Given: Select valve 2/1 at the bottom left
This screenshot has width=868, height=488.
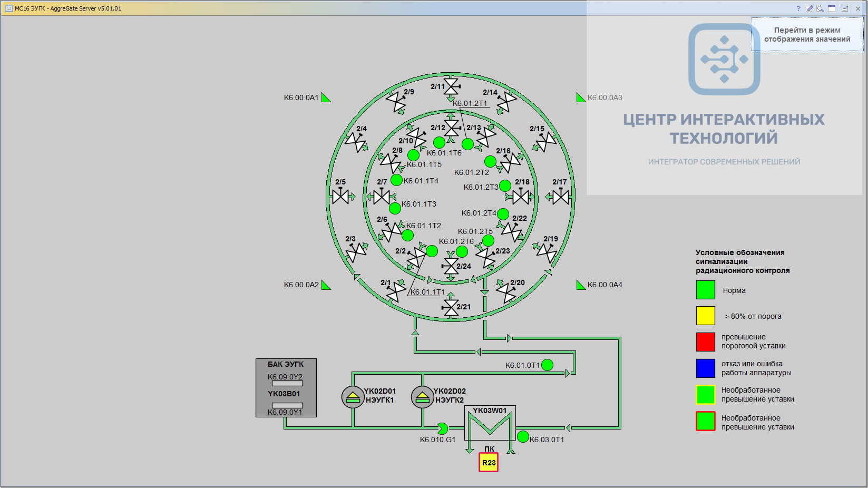Looking at the screenshot, I should pyautogui.click(x=396, y=292).
